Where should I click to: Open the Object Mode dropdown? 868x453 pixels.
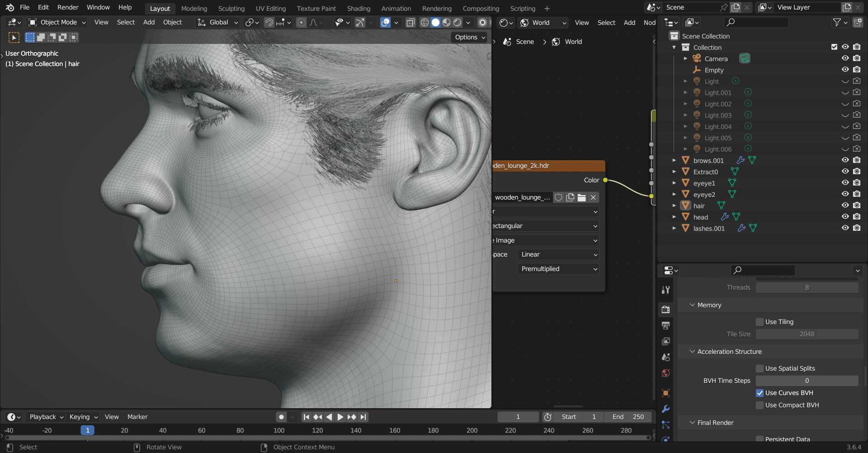pos(57,22)
